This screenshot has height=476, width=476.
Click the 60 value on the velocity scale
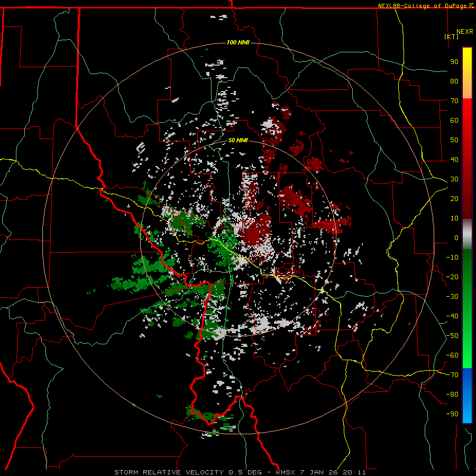(x=454, y=121)
